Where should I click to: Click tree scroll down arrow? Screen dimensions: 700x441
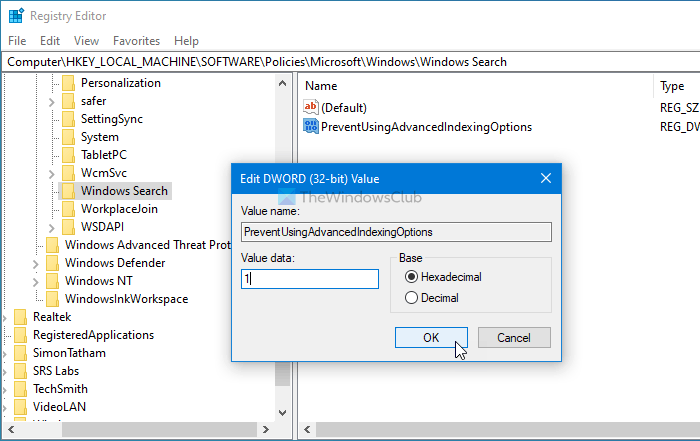(282, 413)
